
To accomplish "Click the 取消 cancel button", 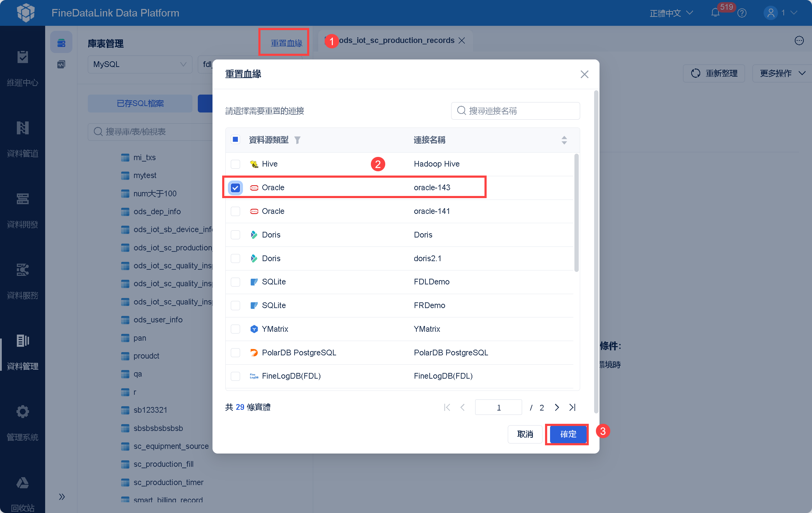I will (x=525, y=434).
